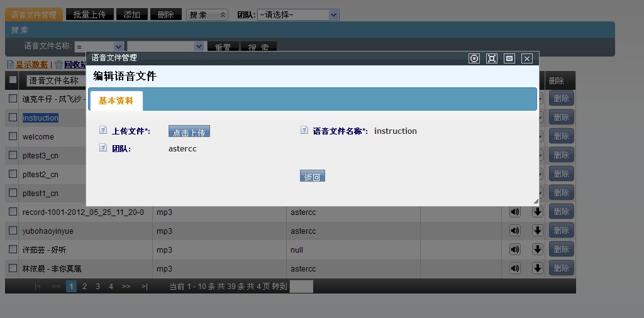Click speaker icon for 林依晨 - 非你莫属
This screenshot has height=318, width=644.
pyautogui.click(x=515, y=268)
